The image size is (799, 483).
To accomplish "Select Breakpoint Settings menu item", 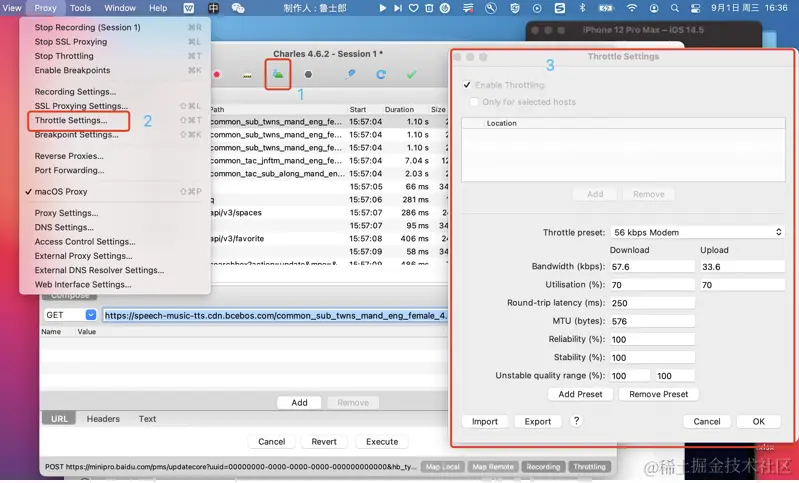I will point(115,135).
